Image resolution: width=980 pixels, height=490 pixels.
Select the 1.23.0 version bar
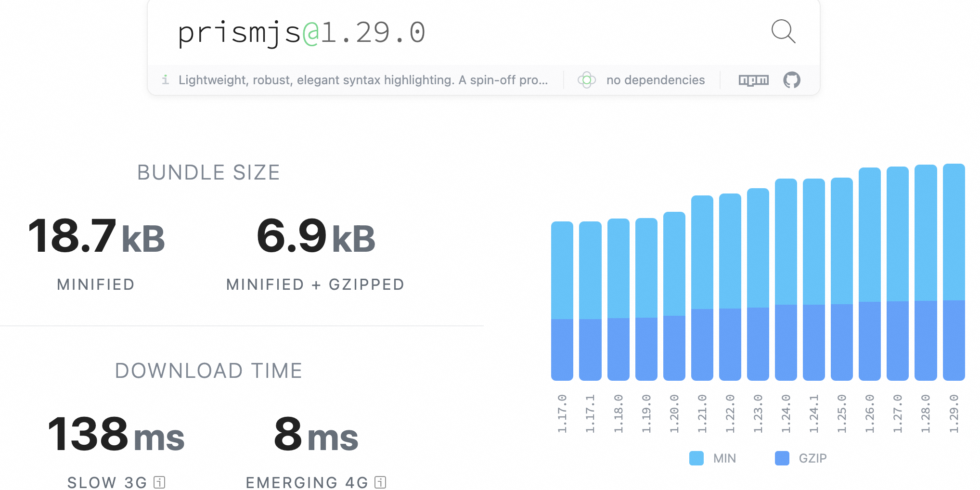(758, 284)
